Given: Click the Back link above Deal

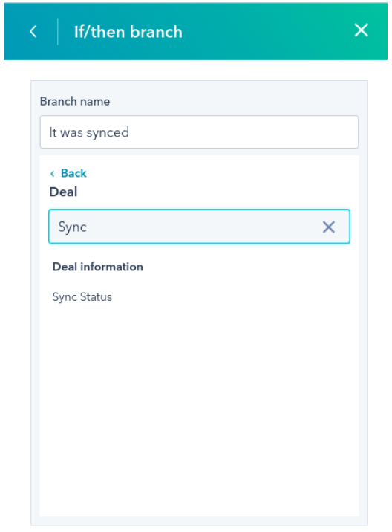Looking at the screenshot, I should [x=73, y=173].
